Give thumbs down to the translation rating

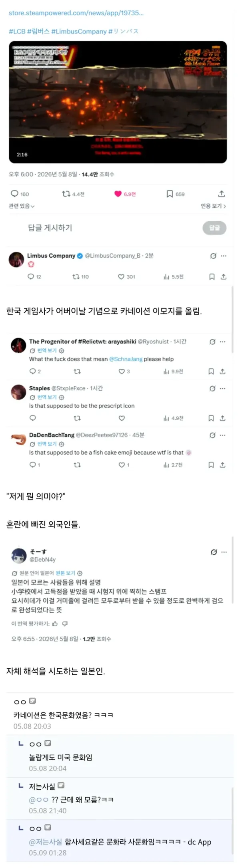65,624
